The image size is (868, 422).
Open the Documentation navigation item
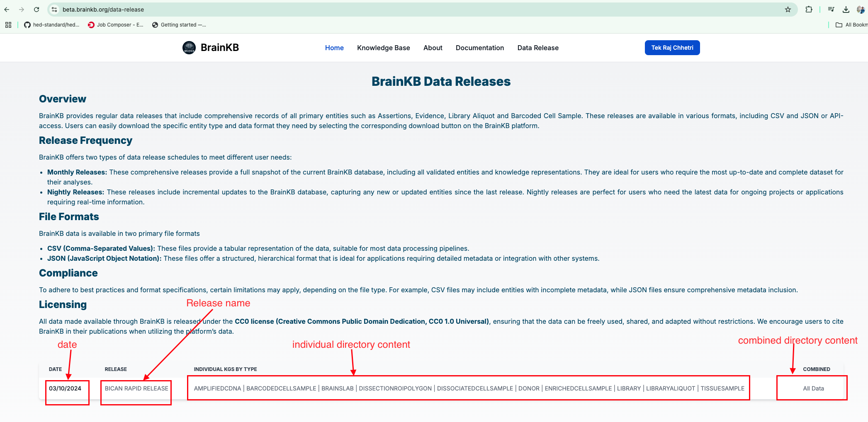pyautogui.click(x=480, y=48)
